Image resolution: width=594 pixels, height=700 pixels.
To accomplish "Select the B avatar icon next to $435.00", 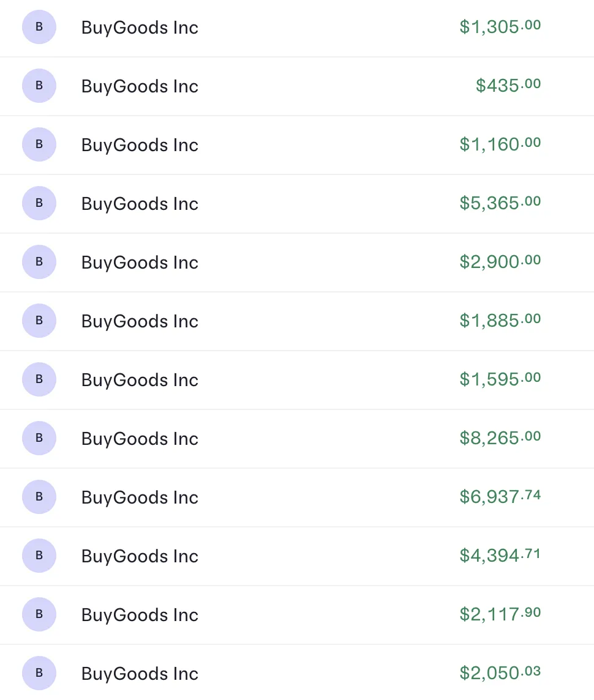I will coord(39,86).
